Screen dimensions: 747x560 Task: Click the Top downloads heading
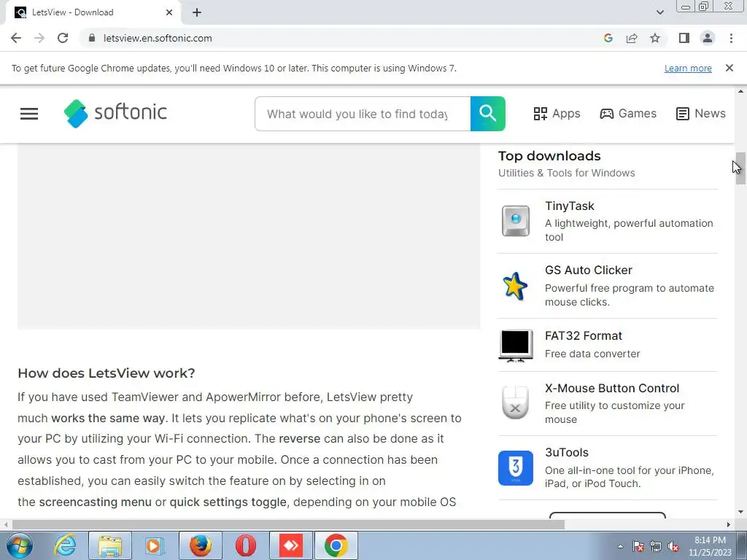click(x=549, y=156)
